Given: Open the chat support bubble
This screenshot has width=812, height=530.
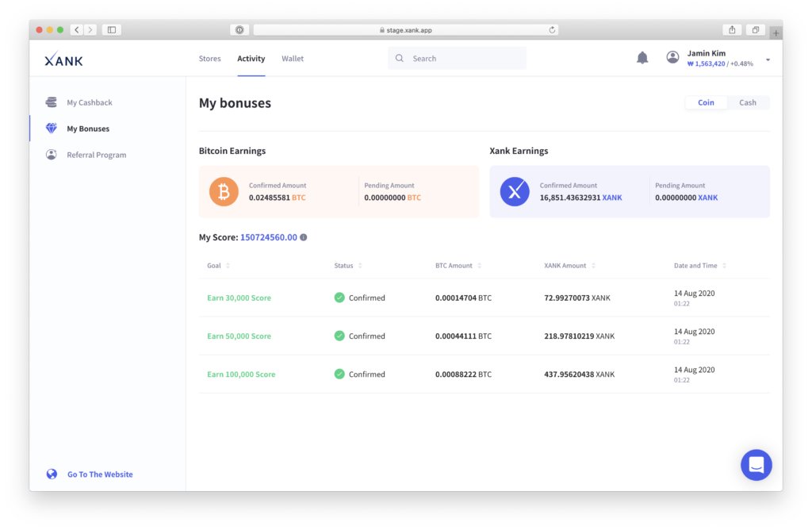Looking at the screenshot, I should [x=756, y=465].
